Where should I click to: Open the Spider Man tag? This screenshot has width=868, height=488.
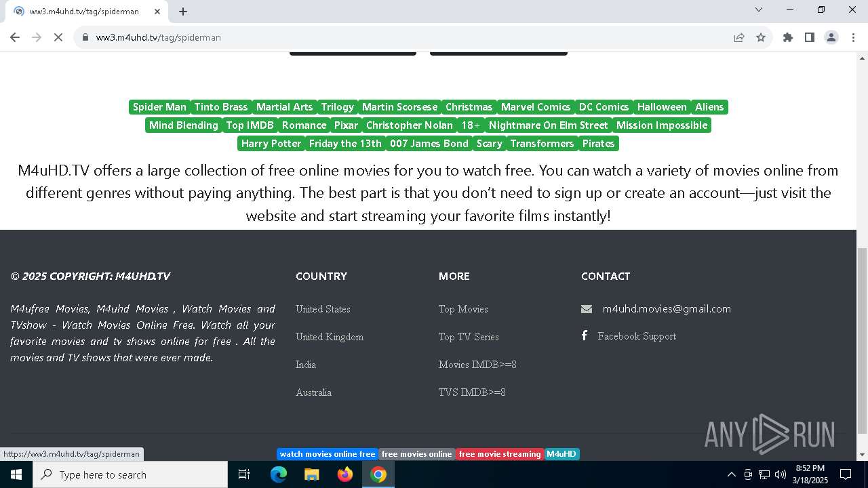(x=159, y=107)
